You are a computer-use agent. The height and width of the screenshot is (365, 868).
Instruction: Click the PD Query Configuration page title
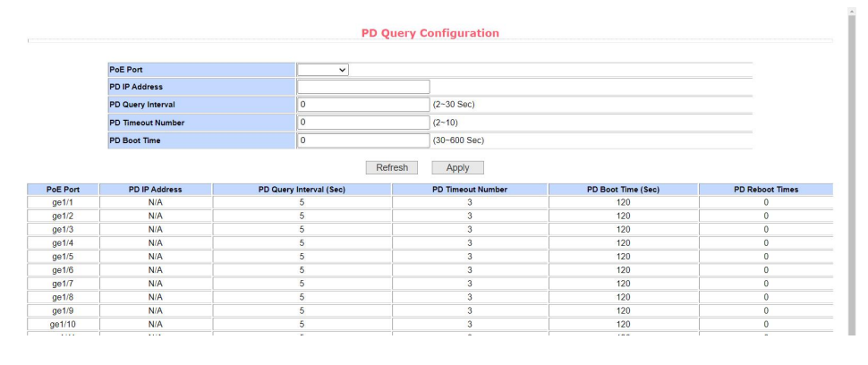(x=430, y=33)
